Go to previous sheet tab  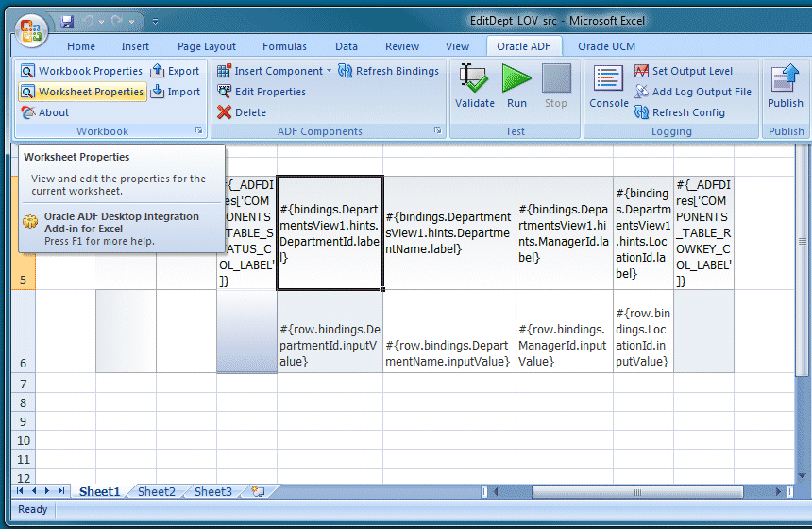pyautogui.click(x=34, y=490)
